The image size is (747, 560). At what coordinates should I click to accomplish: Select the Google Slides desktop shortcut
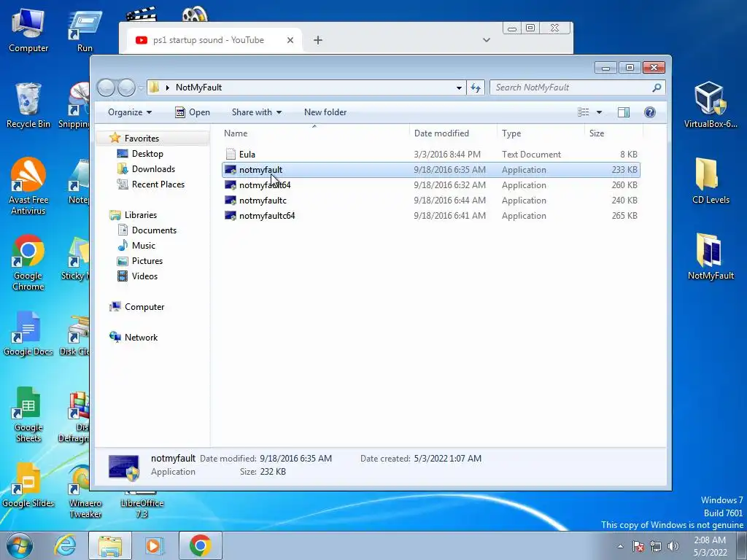(28, 485)
